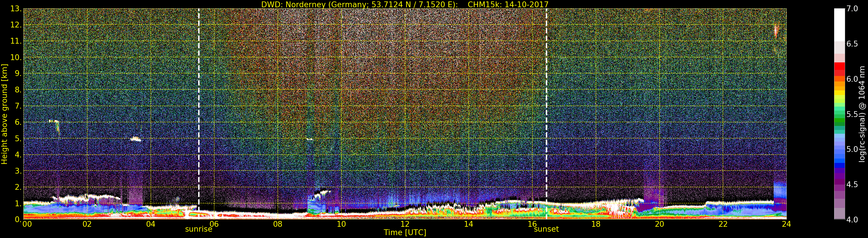
Task: Click the 'Time [UTC]' axis label
Action: 405,233
